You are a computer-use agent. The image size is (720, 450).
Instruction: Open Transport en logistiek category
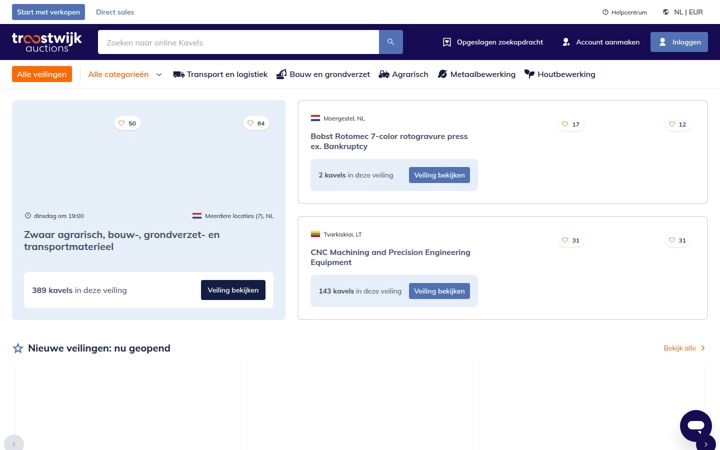pyautogui.click(x=220, y=74)
